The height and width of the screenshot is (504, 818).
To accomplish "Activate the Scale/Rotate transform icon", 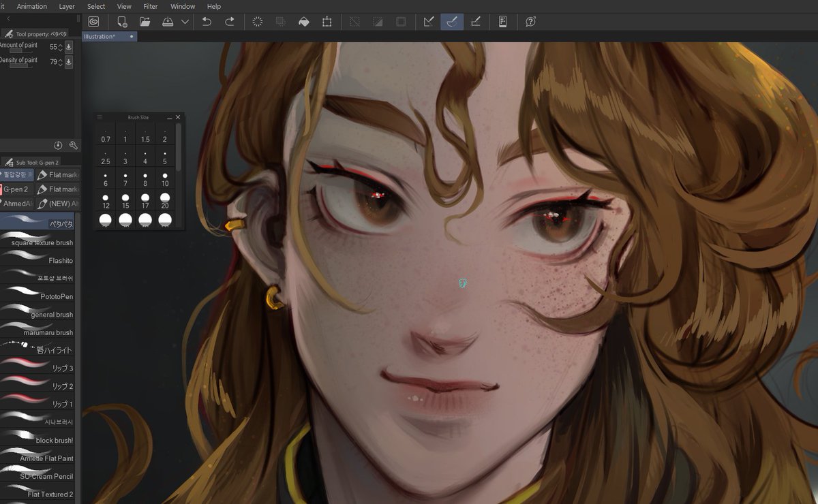I will [x=327, y=22].
